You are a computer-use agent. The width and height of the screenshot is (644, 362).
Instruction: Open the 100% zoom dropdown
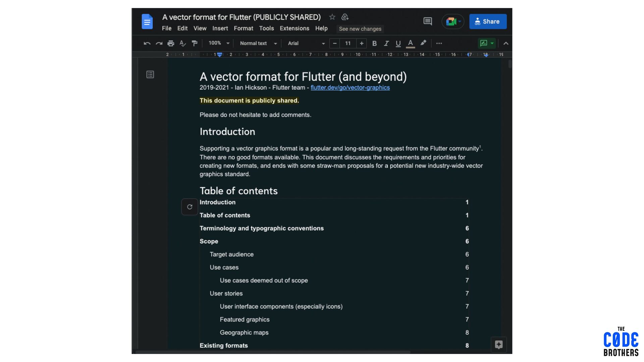coord(219,43)
